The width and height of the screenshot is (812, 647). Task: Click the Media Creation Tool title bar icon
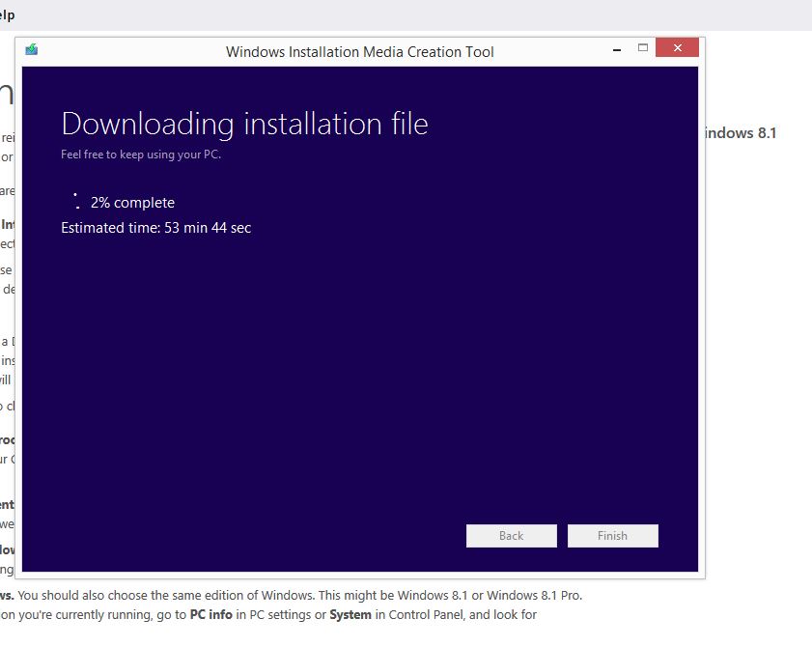(x=32, y=49)
